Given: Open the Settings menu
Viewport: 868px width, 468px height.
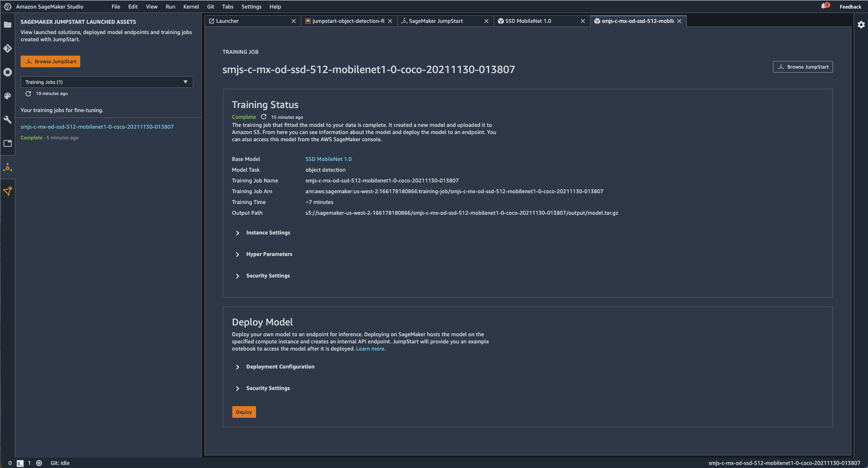Looking at the screenshot, I should (251, 7).
